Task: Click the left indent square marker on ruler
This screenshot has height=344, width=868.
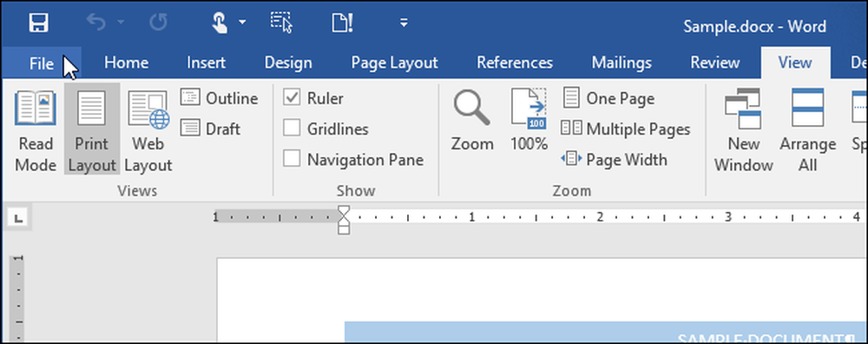Action: [344, 229]
